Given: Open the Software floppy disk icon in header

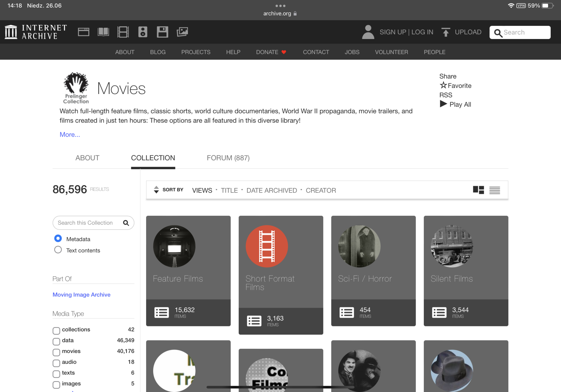Looking at the screenshot, I should (x=162, y=32).
